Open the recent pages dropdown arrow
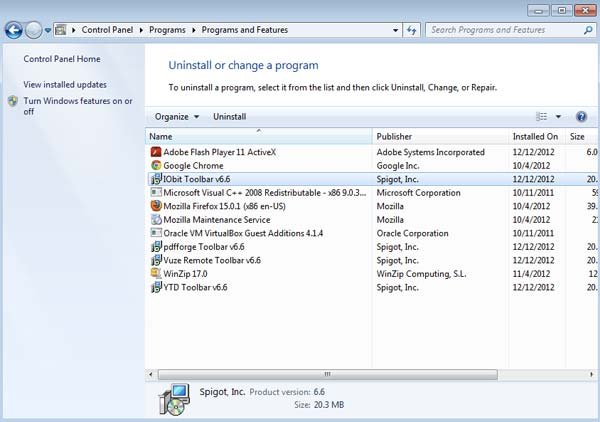The width and height of the screenshot is (600, 422). tap(48, 30)
